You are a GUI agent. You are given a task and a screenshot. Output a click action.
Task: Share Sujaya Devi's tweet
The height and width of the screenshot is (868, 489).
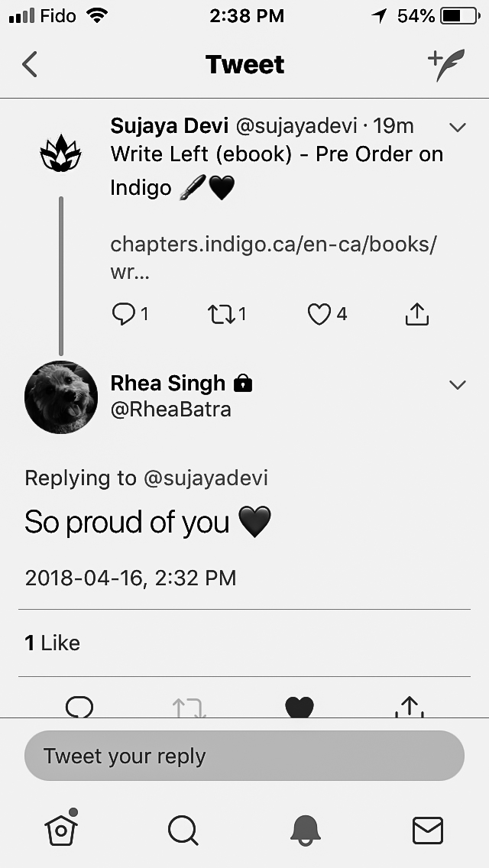(x=416, y=314)
